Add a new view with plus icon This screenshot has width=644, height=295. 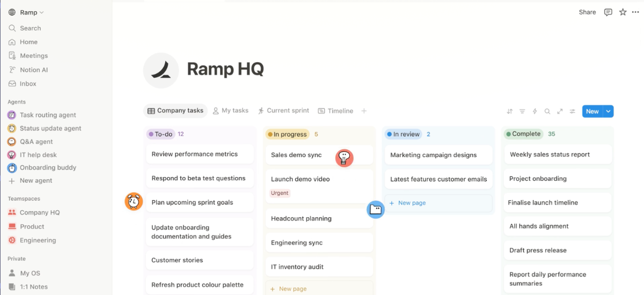[364, 111]
